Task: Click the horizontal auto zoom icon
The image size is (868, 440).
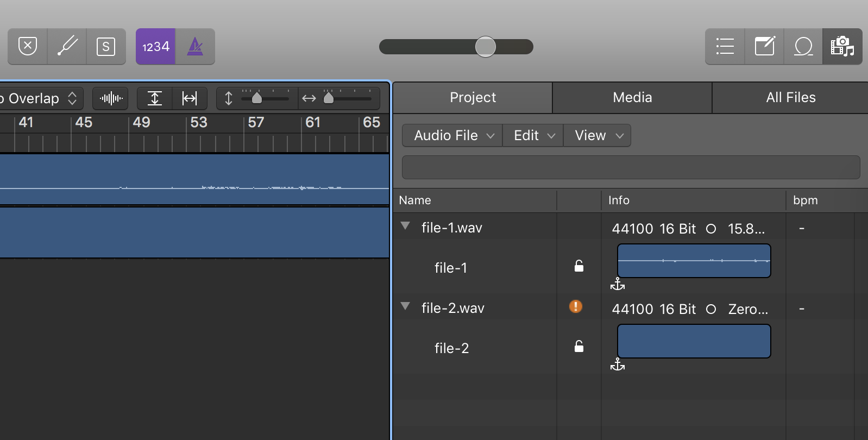Action: click(190, 98)
